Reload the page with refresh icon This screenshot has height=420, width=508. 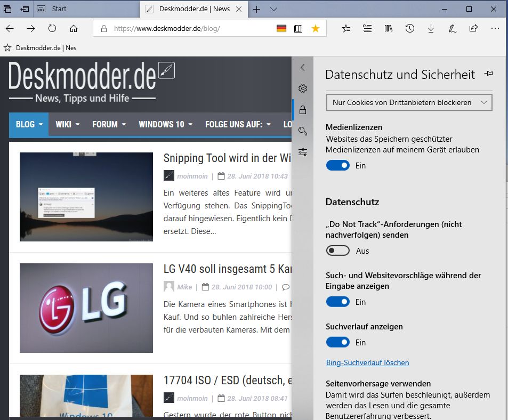52,28
